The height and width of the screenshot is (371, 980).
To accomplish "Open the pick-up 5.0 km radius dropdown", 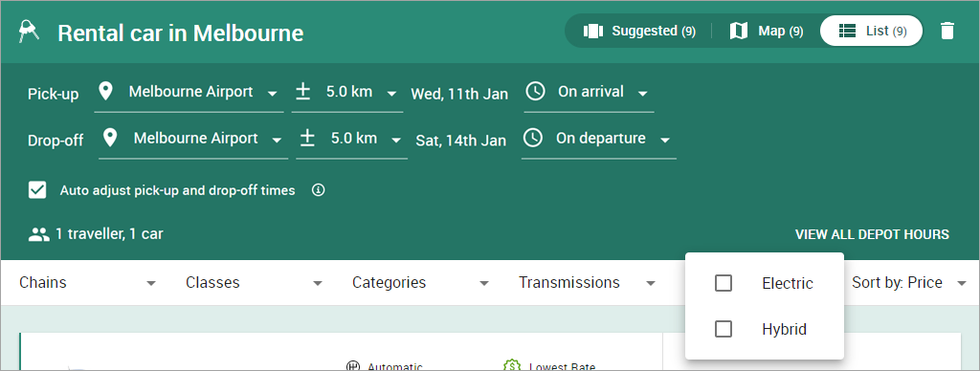I will point(346,93).
